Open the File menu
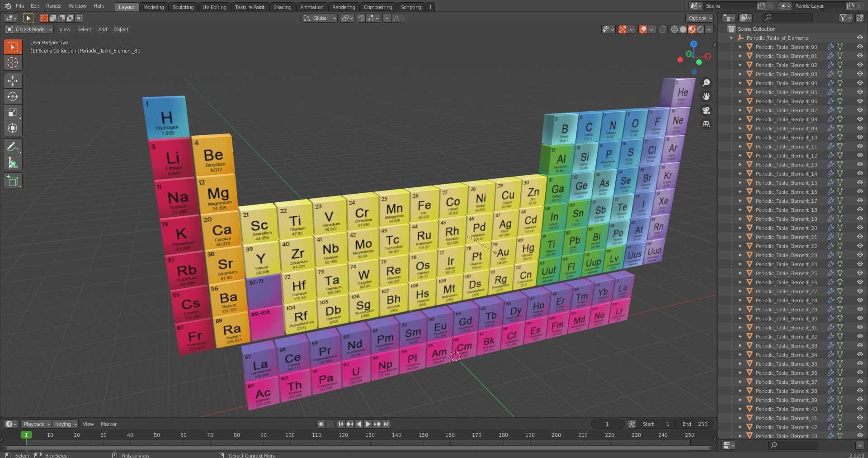The image size is (868, 458). tap(20, 6)
